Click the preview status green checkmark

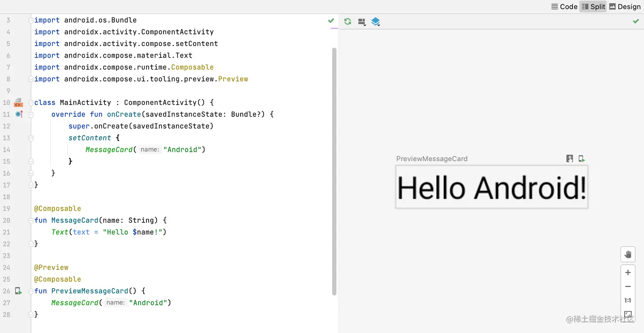[636, 21]
